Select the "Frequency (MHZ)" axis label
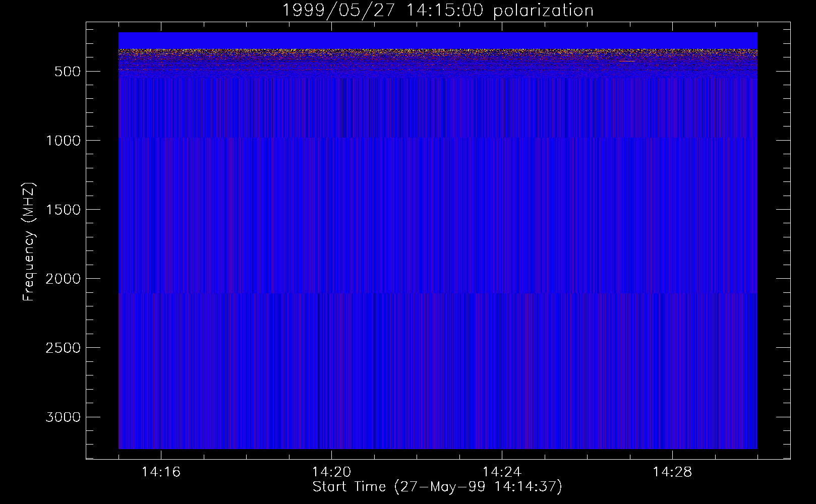Screen dimensions: 816x504 pos(29,242)
